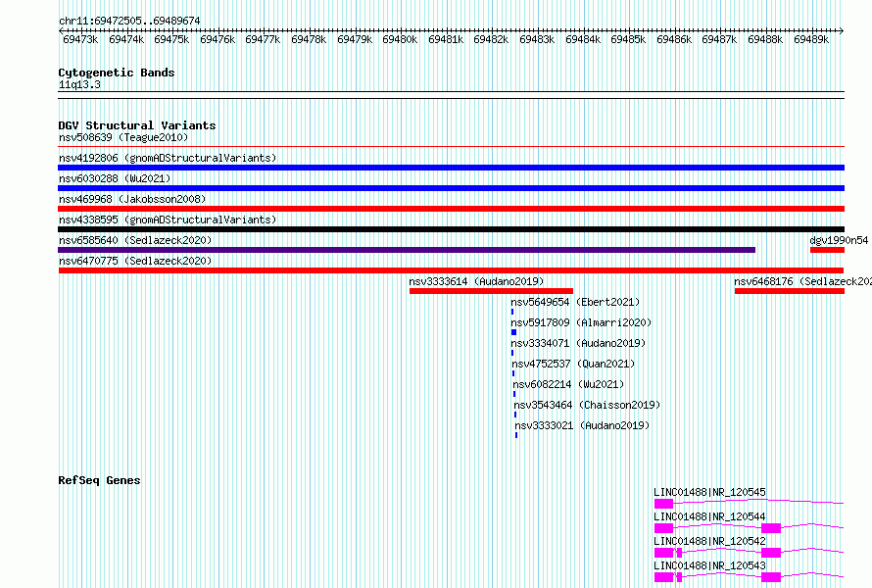872x588 pixels.
Task: Click nsv469968 (Jakobsson2008) label
Action: coord(132,199)
